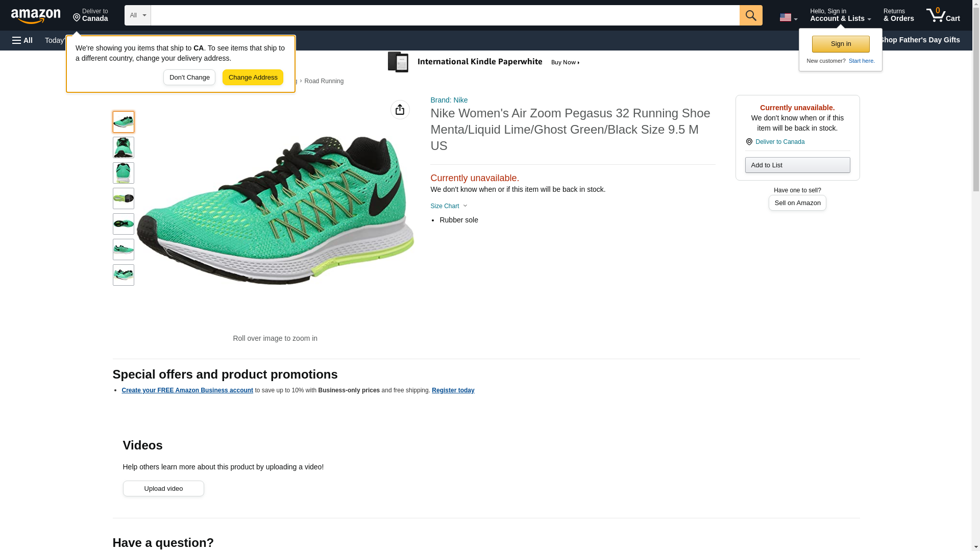
Task: Expand the All search category dropdown
Action: (137, 15)
